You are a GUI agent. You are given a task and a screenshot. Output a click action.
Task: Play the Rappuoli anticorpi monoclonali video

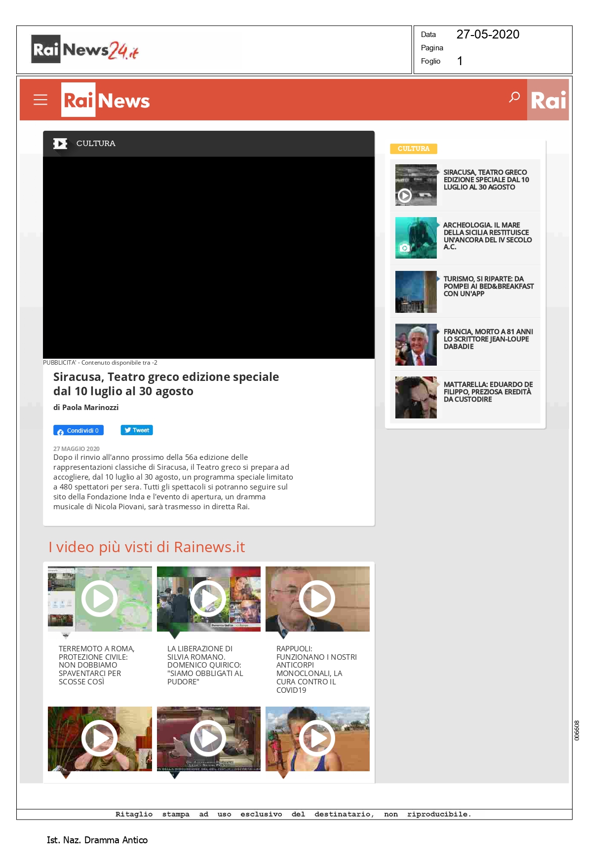point(317,599)
